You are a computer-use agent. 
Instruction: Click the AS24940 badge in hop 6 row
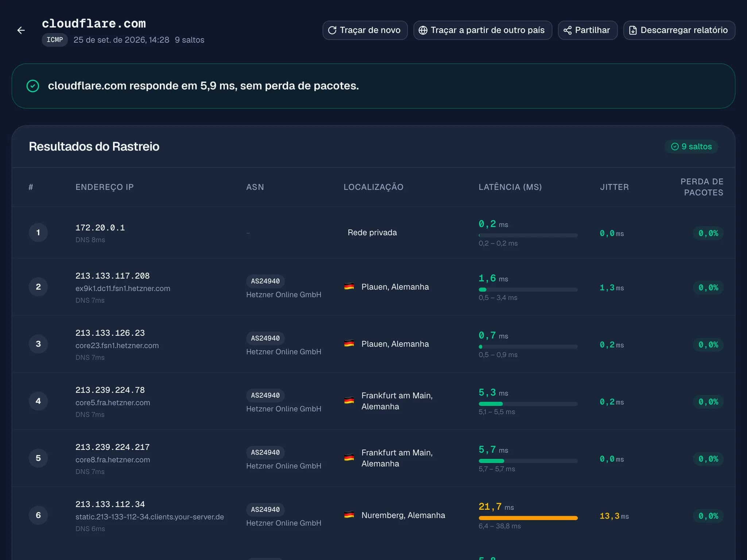tap(265, 510)
